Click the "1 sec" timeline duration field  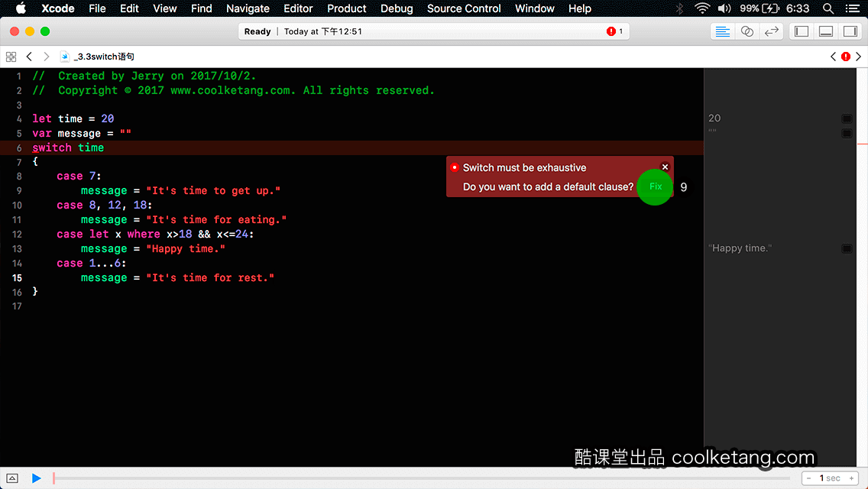[x=830, y=478]
